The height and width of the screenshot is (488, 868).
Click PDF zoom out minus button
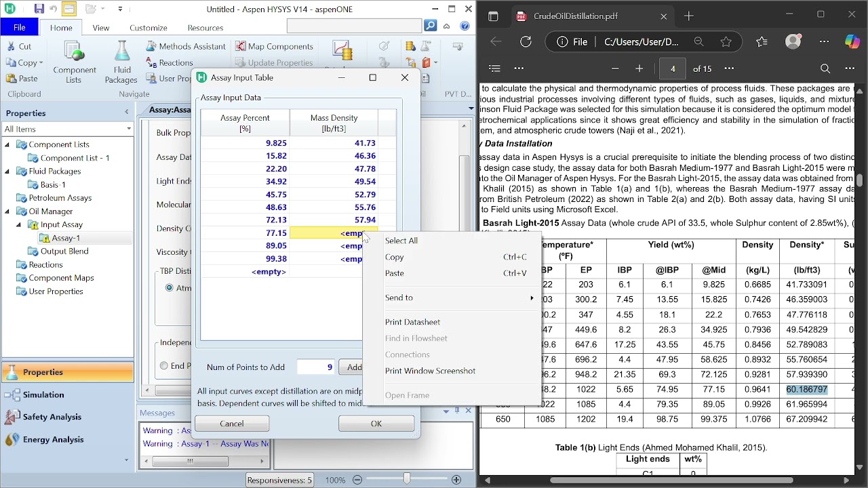pyautogui.click(x=615, y=68)
